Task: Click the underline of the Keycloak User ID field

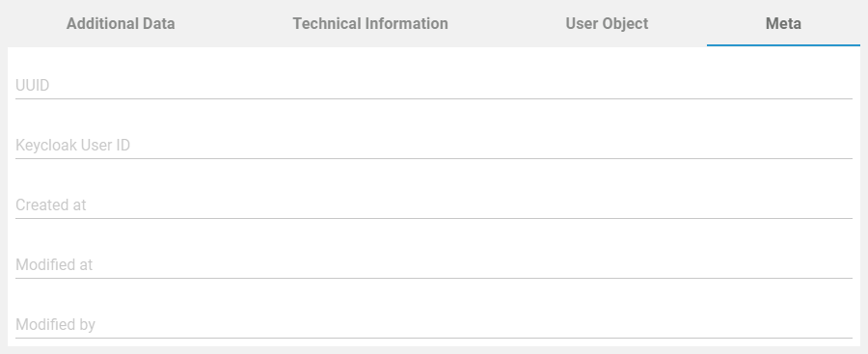Action: [434, 158]
